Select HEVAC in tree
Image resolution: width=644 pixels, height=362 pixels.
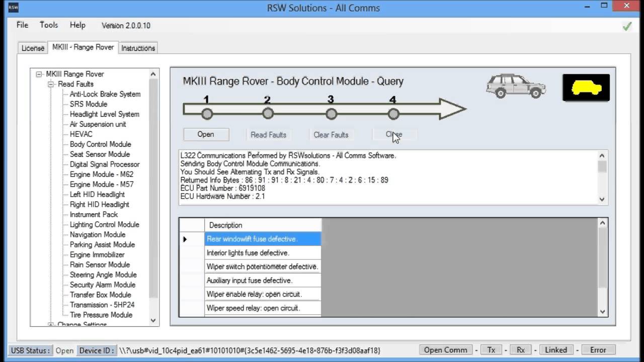[81, 134]
